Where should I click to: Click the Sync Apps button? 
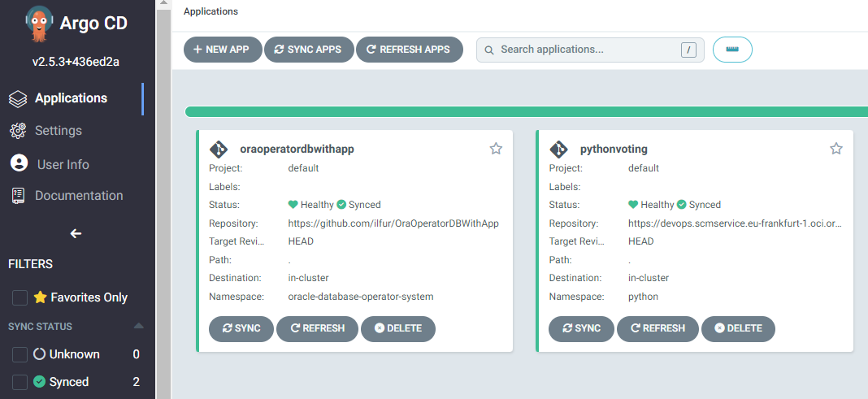click(x=309, y=50)
